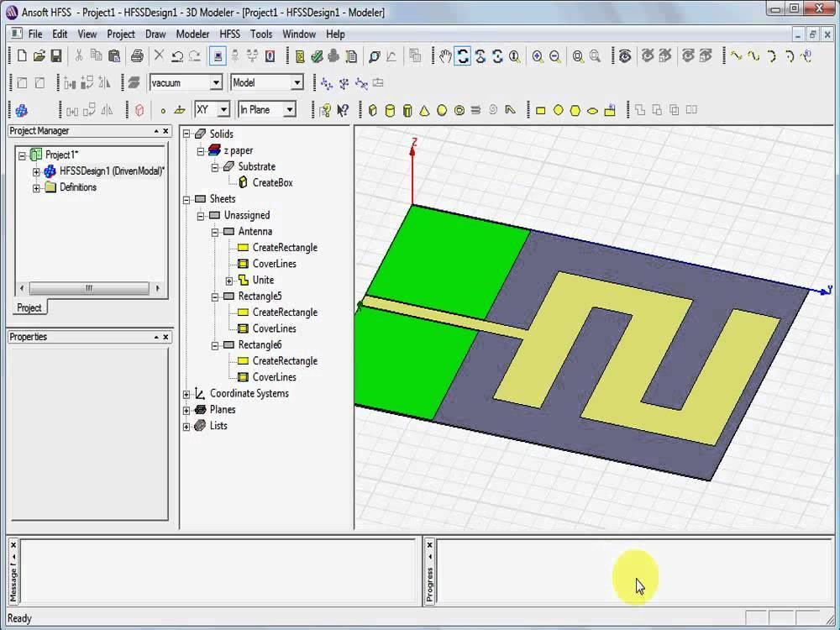
Task: Open the Modeler menu
Action: (192, 34)
